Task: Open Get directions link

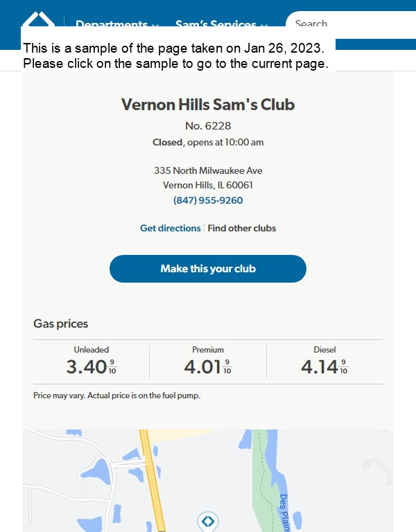Action: [170, 228]
